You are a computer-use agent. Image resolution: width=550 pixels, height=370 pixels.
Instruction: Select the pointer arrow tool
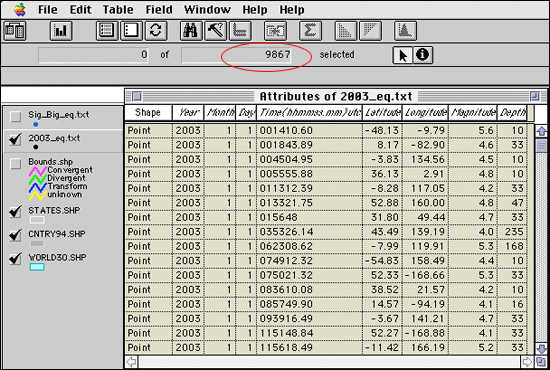(403, 55)
